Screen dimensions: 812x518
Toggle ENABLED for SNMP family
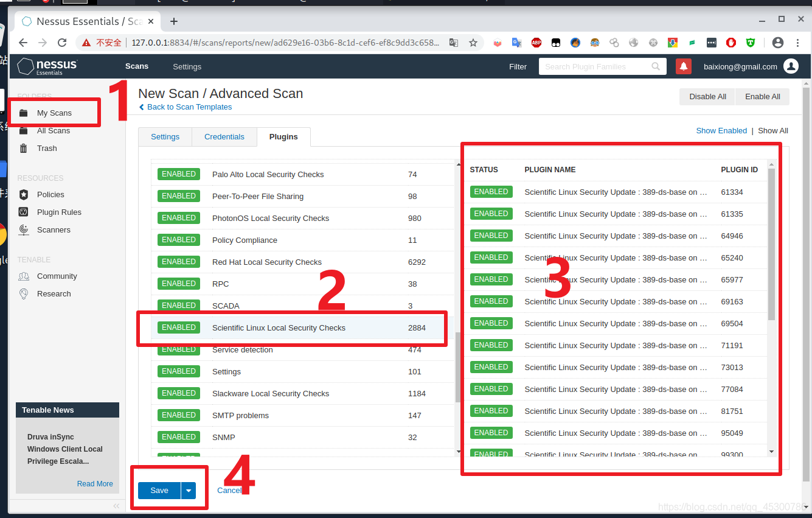click(179, 437)
